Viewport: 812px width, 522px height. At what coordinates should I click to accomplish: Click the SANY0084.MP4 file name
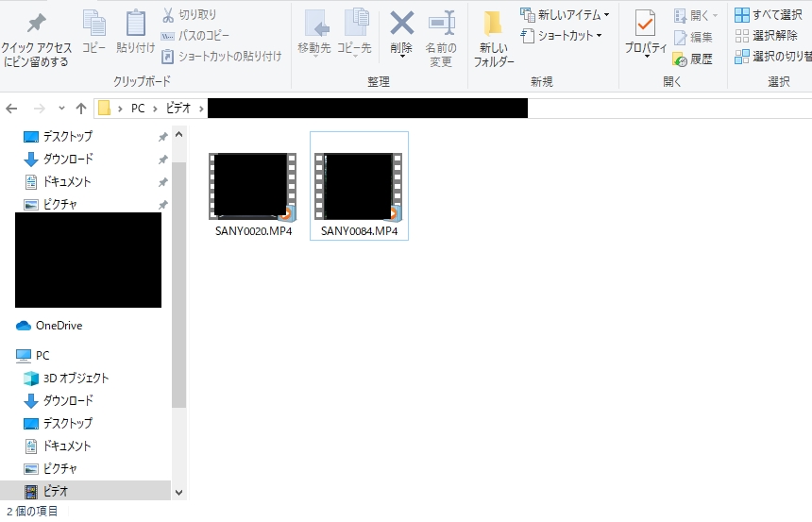tap(360, 231)
